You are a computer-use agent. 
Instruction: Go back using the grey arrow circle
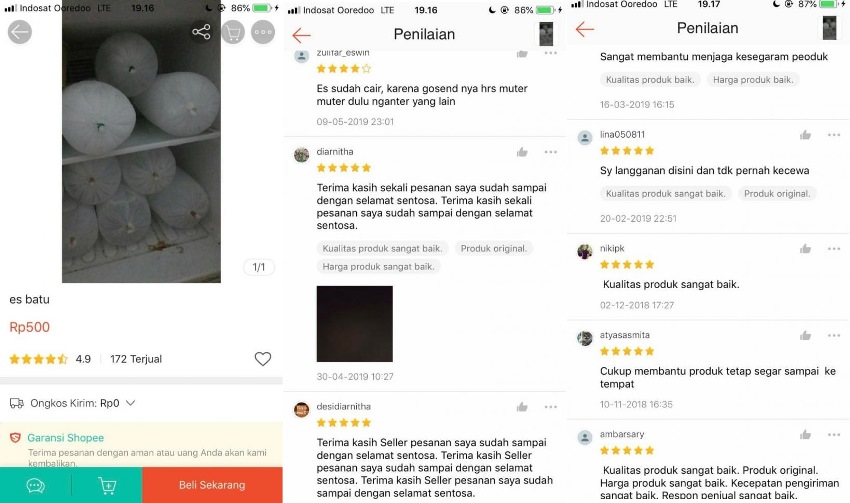[x=20, y=33]
